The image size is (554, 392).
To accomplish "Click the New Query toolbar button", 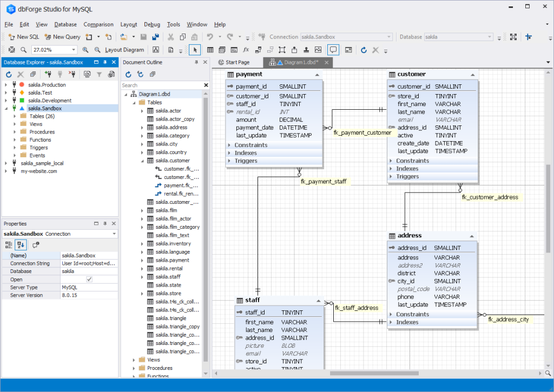I will tap(62, 37).
